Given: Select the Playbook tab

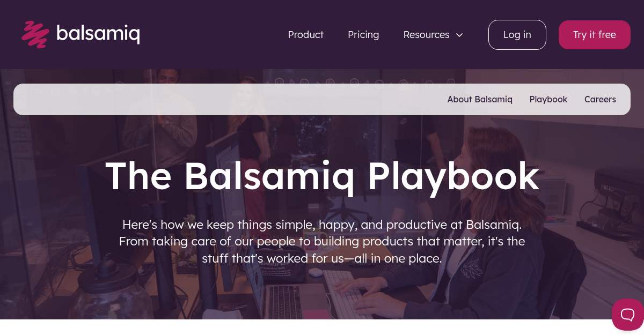Looking at the screenshot, I should click(548, 99).
